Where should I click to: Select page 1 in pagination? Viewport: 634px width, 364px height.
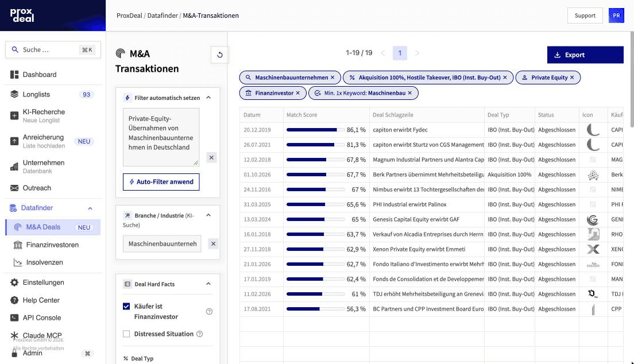pyautogui.click(x=400, y=53)
